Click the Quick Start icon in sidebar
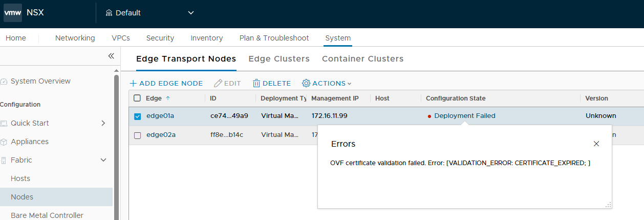644x220 pixels. point(4,123)
